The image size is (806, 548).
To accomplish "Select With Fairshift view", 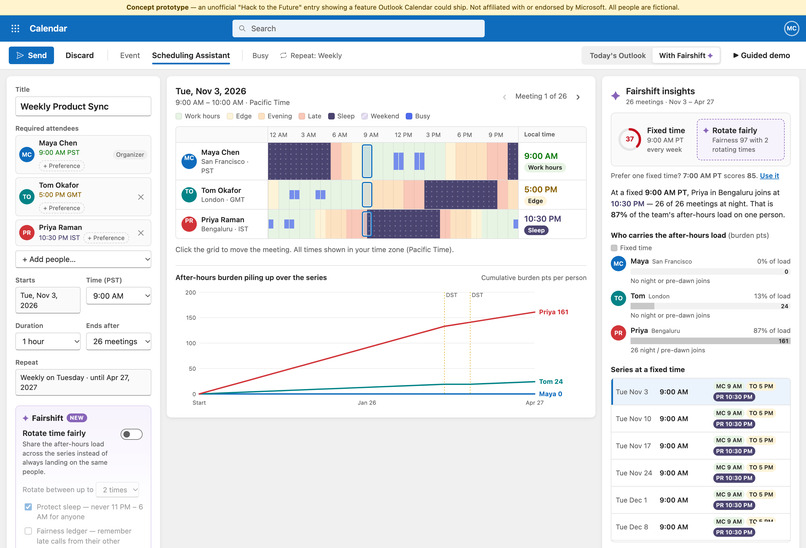I will click(686, 56).
